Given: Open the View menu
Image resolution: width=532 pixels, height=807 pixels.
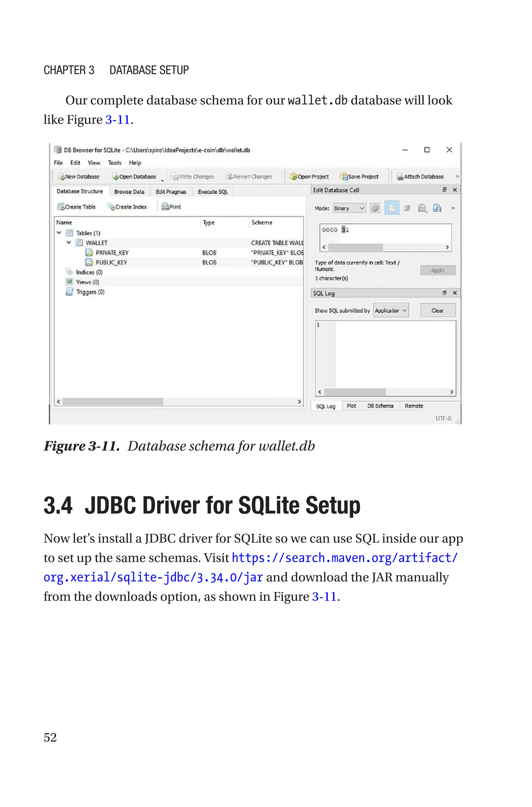Looking at the screenshot, I should [94, 162].
